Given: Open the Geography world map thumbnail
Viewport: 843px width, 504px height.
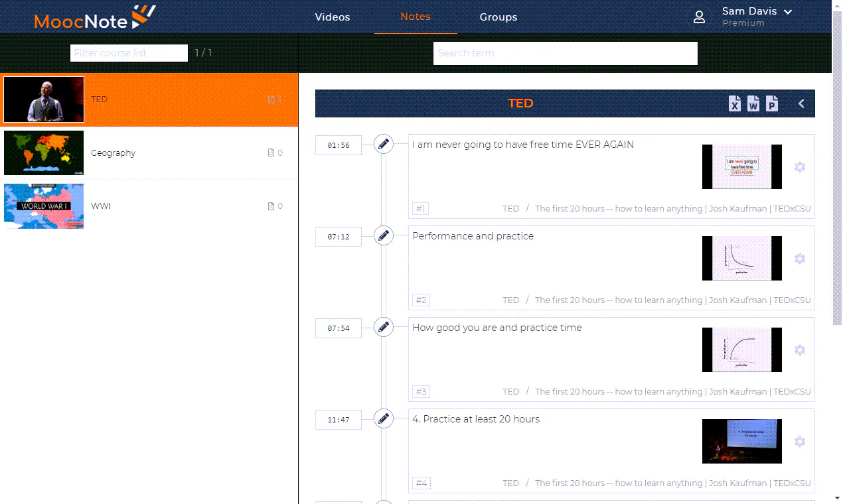Looking at the screenshot, I should 44,153.
